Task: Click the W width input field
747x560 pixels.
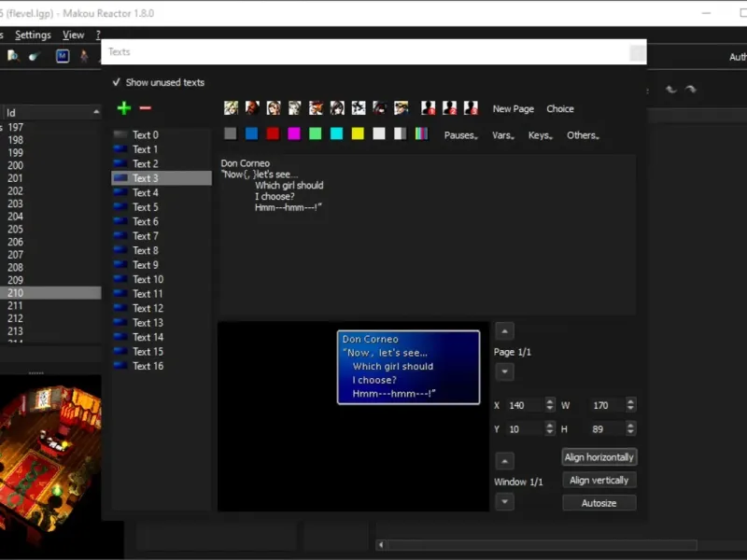Action: click(x=606, y=405)
